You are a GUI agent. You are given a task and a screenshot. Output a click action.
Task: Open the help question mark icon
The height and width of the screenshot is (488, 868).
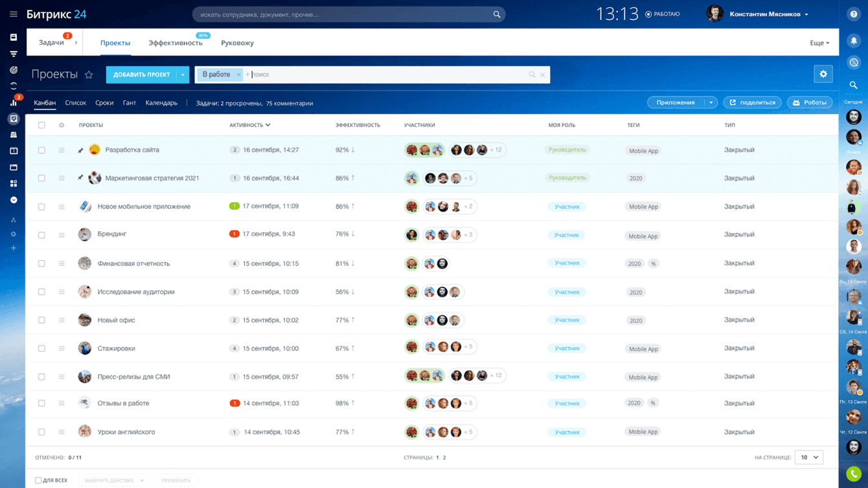pyautogui.click(x=854, y=14)
